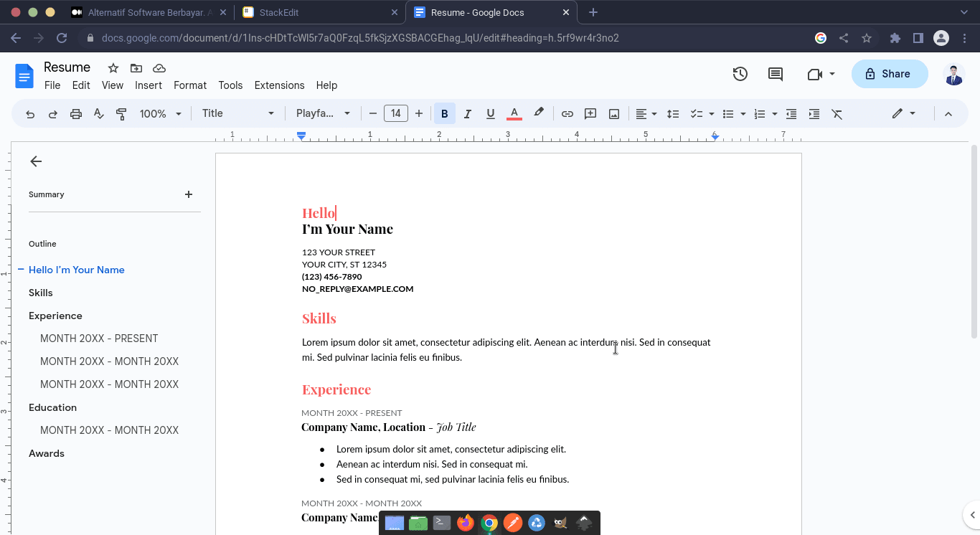980x535 pixels.
Task: Clear formatting from selection
Action: [x=837, y=114]
